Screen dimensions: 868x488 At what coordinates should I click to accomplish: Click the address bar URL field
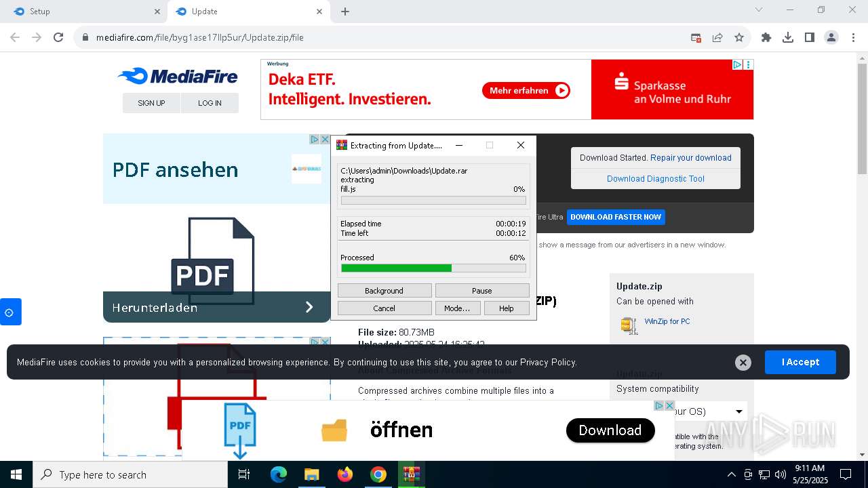coord(380,38)
